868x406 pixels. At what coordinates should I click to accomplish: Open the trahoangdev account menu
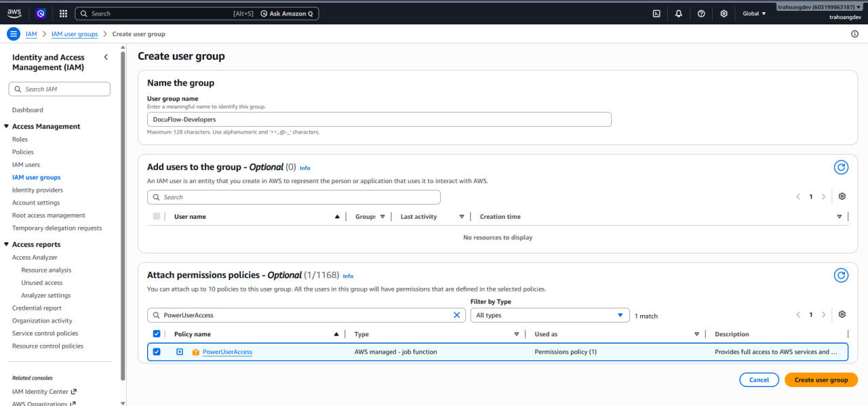point(821,6)
